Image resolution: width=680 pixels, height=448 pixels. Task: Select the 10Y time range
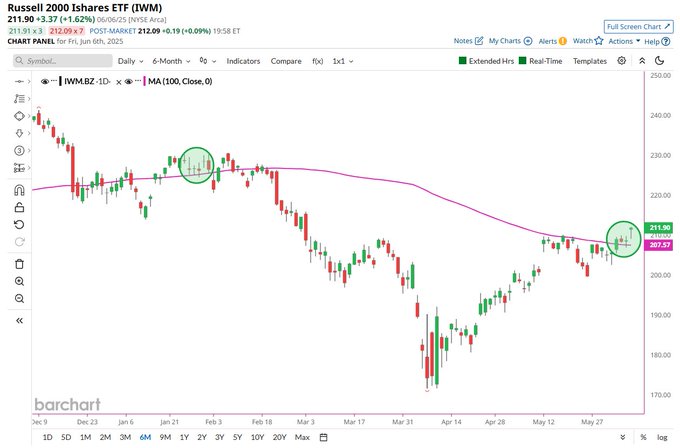click(x=258, y=437)
